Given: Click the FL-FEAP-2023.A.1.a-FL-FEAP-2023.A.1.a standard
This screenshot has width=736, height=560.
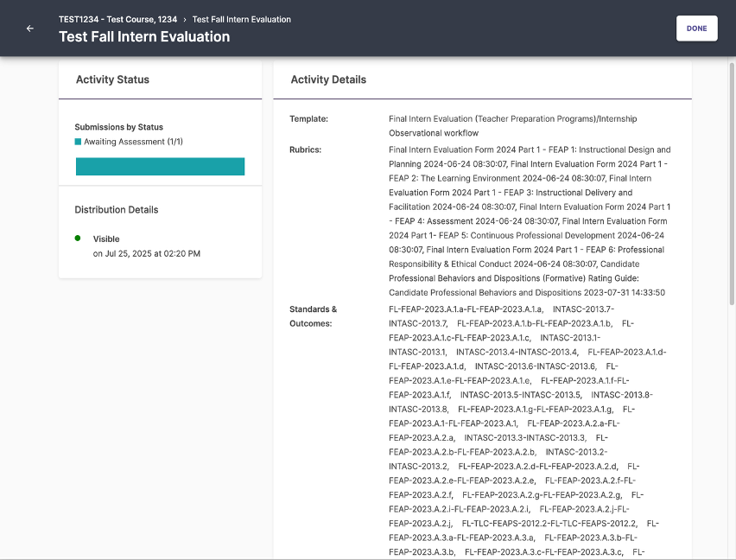Looking at the screenshot, I should click(466, 309).
